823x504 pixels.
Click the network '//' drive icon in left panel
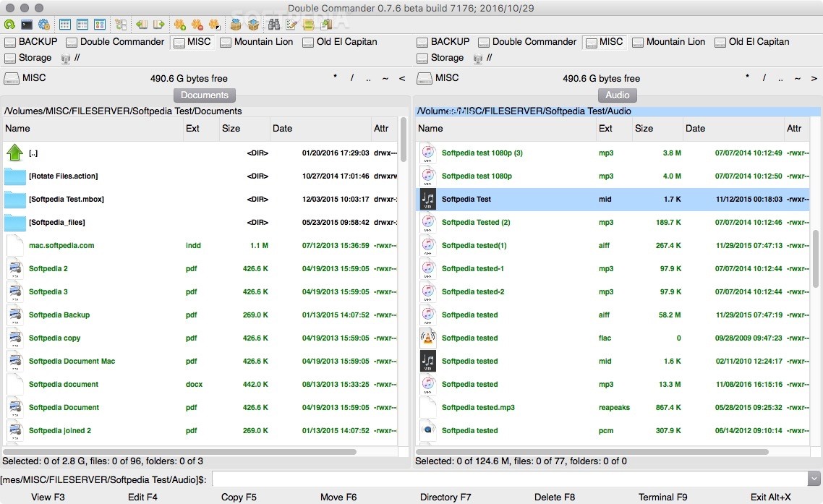(x=66, y=59)
